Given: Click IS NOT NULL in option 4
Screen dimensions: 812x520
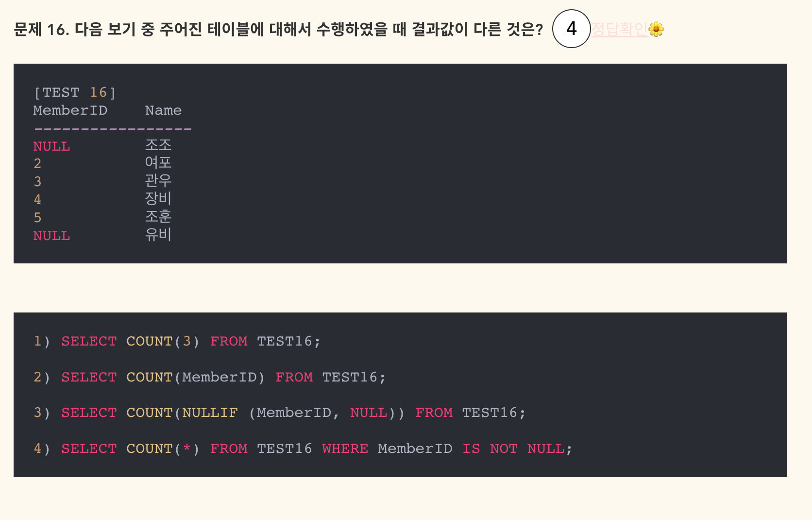Looking at the screenshot, I should point(513,449).
